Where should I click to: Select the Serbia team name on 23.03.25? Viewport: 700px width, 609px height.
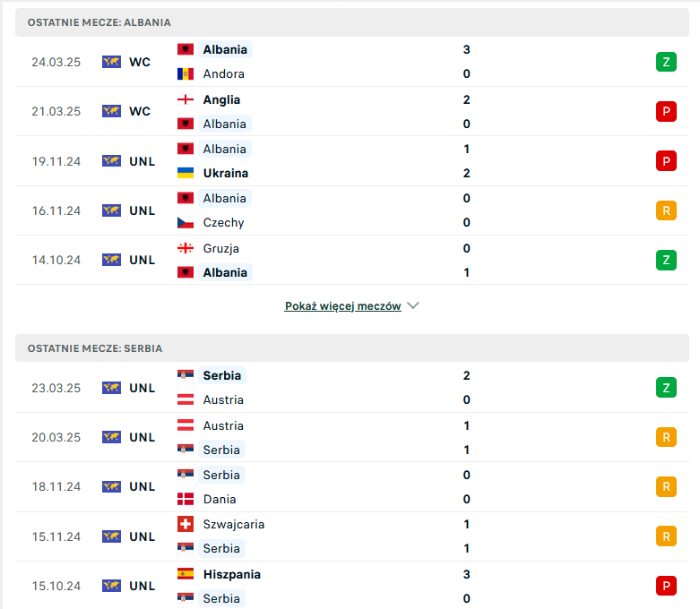pyautogui.click(x=222, y=375)
